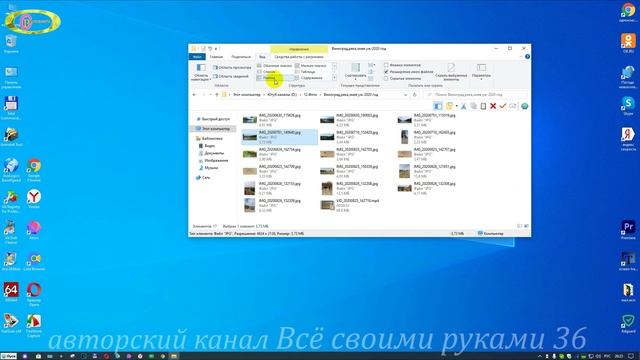Open Yandex browser desktop icon

(x=34, y=198)
